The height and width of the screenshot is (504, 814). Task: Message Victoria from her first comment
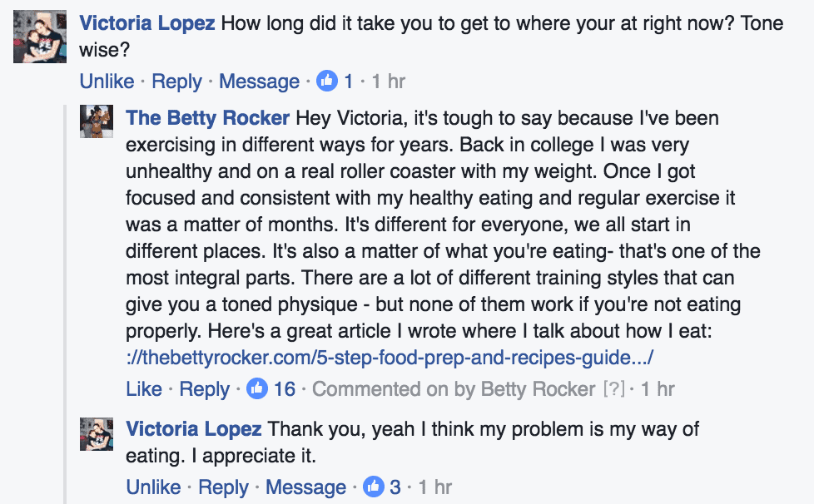[x=259, y=82]
